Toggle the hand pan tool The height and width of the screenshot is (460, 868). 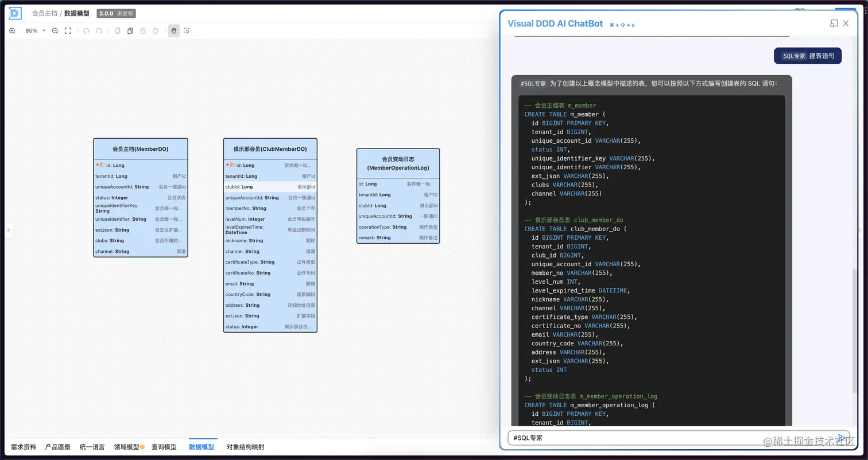click(x=174, y=31)
